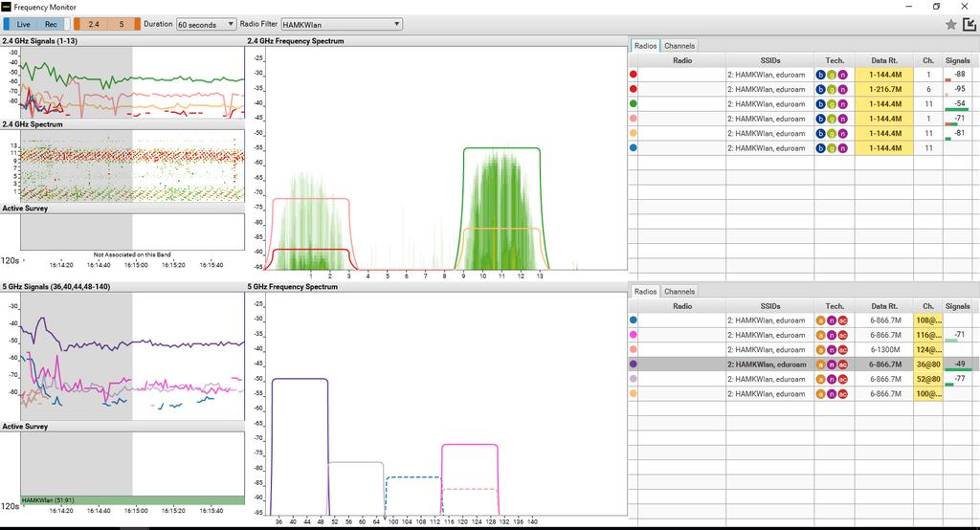Open the 120s time range selector in 2.4 GHz panel
Image resolution: width=980 pixels, height=530 pixels.
pyautogui.click(x=11, y=260)
